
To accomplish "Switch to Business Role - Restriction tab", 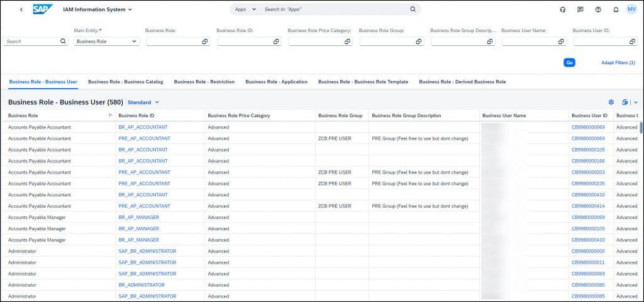I will (204, 82).
